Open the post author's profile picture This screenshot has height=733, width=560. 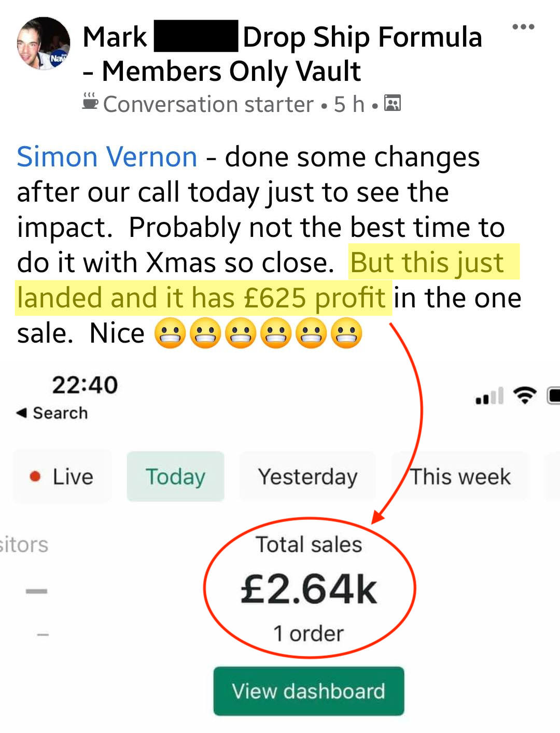pos(44,44)
